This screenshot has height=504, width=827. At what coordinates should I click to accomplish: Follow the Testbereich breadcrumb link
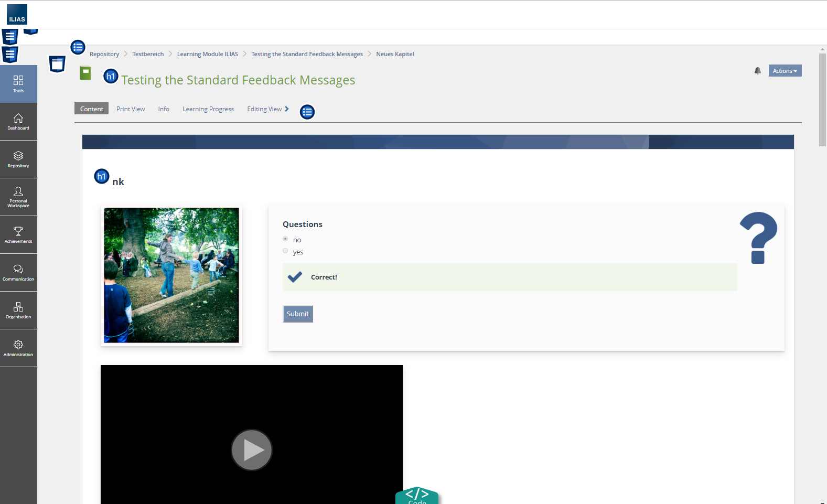click(148, 54)
